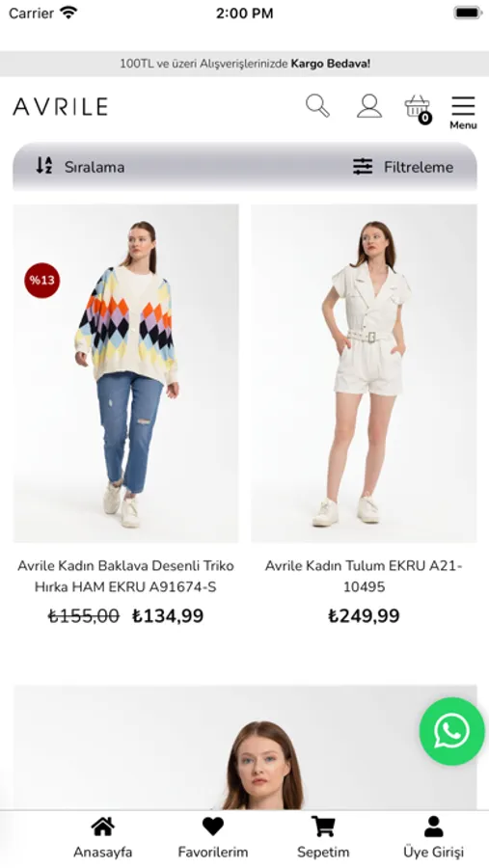The width and height of the screenshot is (489, 868).
Task: Open Baklava Desenli Triko Hırka product title
Action: coord(125,576)
